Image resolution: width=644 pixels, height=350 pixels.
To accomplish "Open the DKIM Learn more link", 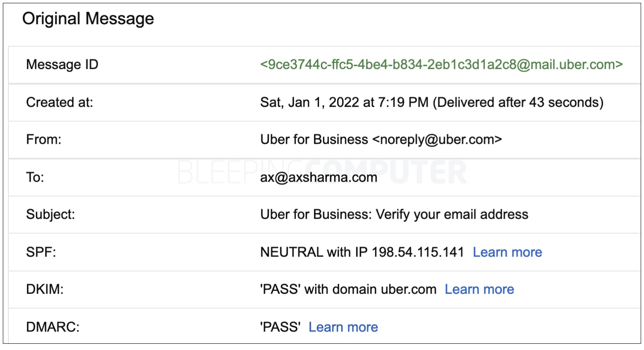I will [x=479, y=289].
